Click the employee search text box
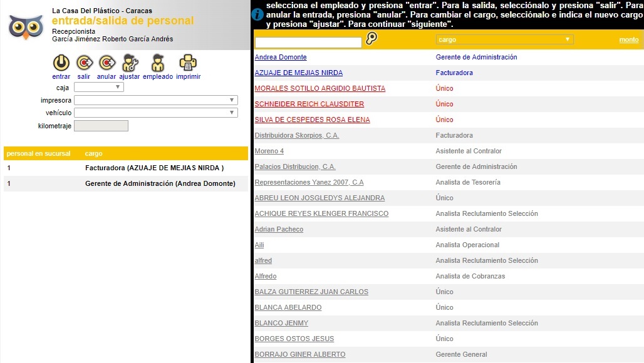Screen dimensions: 644x363 pyautogui.click(x=308, y=42)
